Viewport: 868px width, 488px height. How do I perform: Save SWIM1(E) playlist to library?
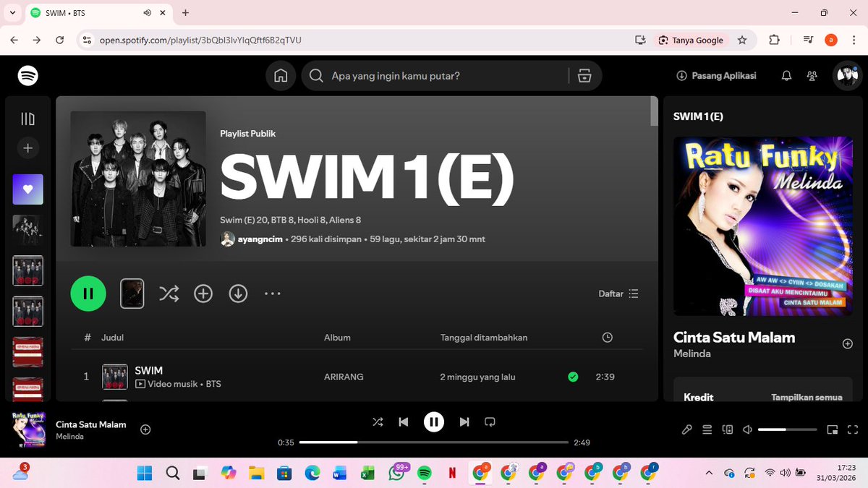203,294
